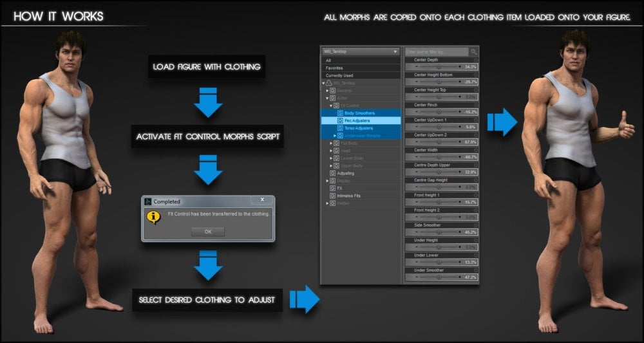Click the 67.9% value of Center UpDown 2
The image size is (644, 343).
(471, 142)
